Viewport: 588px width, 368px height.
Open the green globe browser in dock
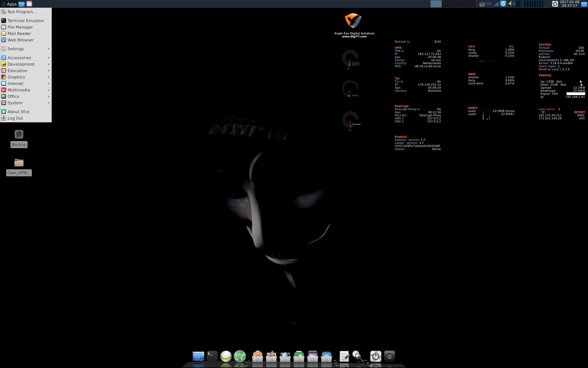point(239,356)
